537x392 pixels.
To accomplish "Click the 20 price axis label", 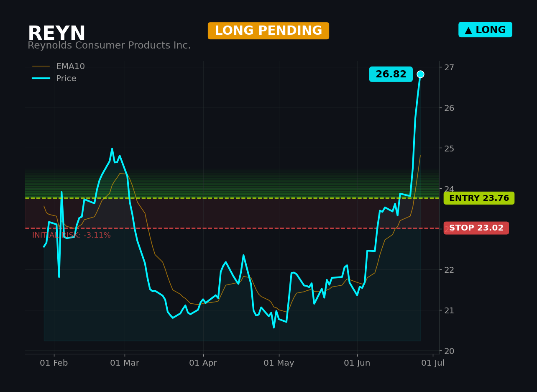I will (x=449, y=351).
